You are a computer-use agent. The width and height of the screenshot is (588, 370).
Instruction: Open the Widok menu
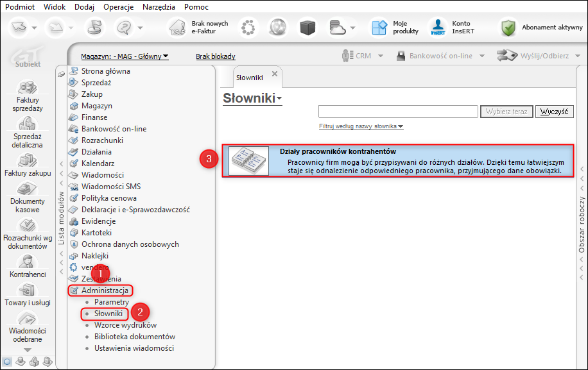coord(55,7)
